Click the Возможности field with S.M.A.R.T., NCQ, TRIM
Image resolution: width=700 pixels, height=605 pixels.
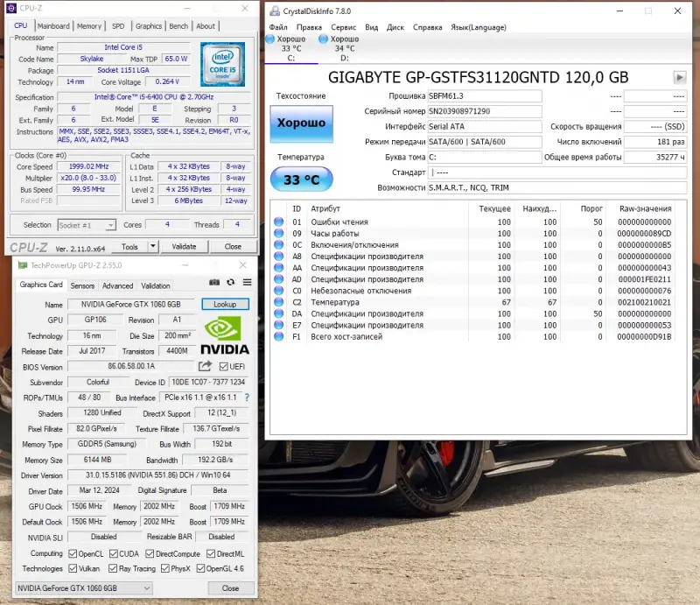(556, 187)
